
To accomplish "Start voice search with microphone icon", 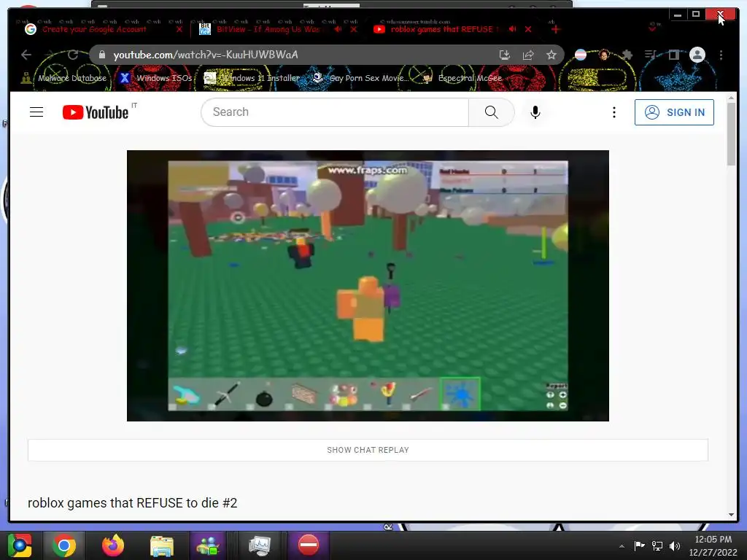I will (535, 112).
